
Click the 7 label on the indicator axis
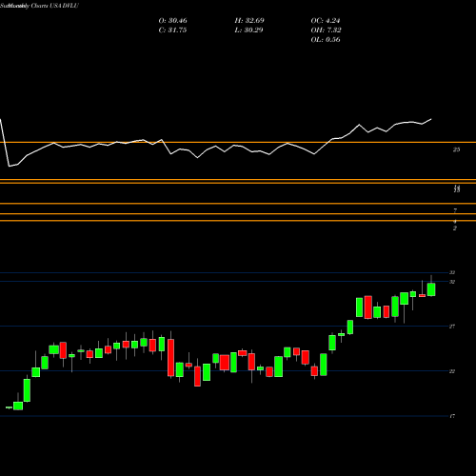coord(455,210)
